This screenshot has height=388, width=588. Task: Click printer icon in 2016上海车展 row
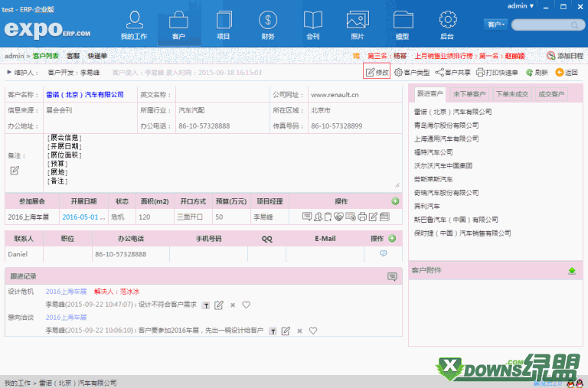click(362, 217)
